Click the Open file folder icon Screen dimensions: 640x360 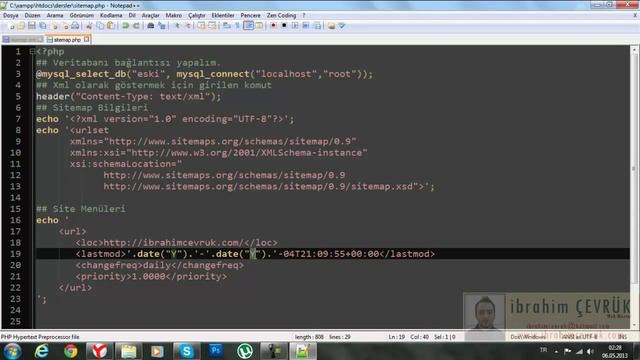[x=21, y=26]
